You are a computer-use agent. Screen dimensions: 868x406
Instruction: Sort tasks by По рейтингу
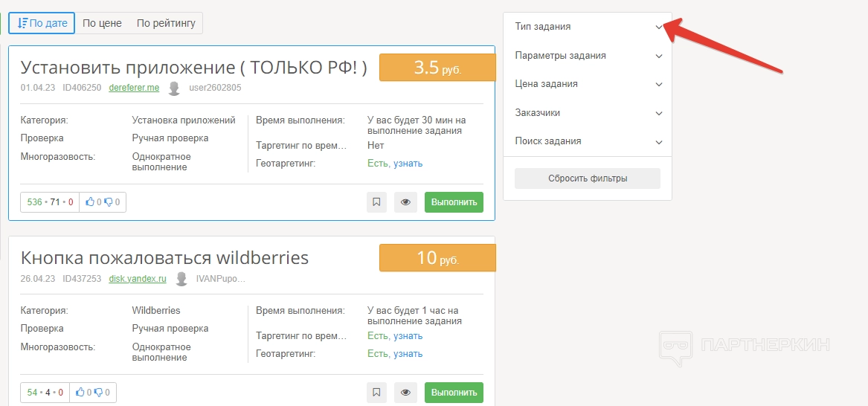tap(166, 23)
